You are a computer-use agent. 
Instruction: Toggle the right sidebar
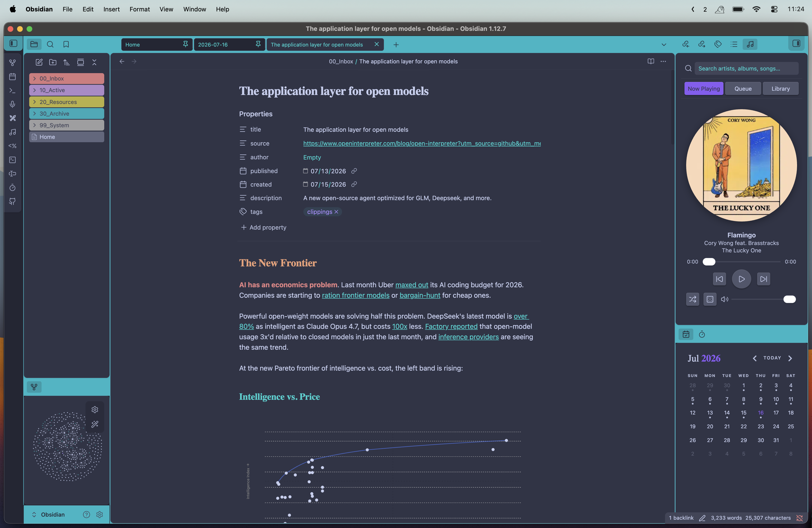tap(796, 44)
